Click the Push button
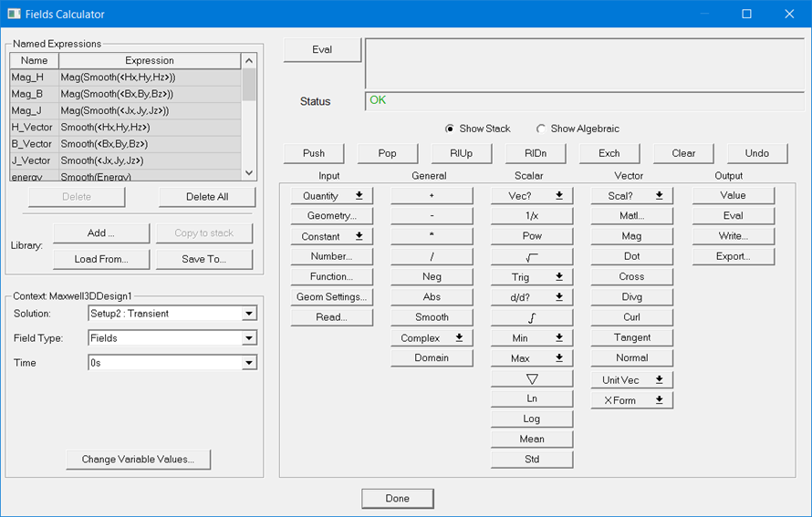 coord(314,153)
